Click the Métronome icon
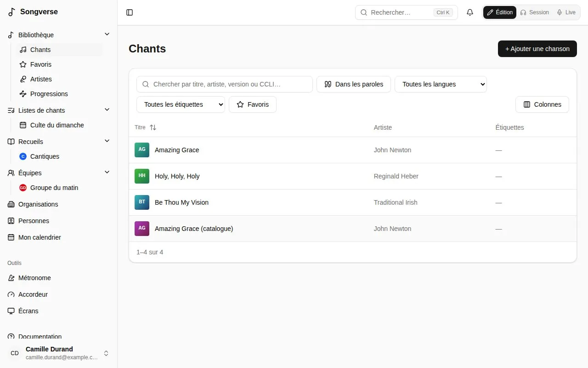 point(11,278)
